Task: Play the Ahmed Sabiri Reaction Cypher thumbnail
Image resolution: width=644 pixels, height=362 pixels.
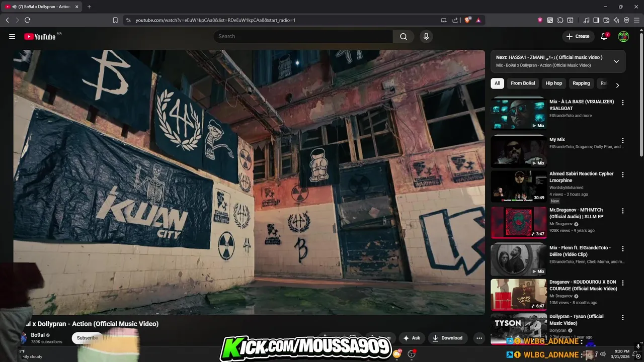Action: tap(518, 187)
